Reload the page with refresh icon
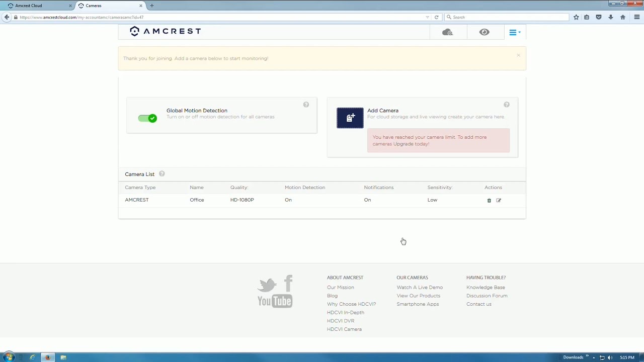644x362 pixels. [436, 17]
